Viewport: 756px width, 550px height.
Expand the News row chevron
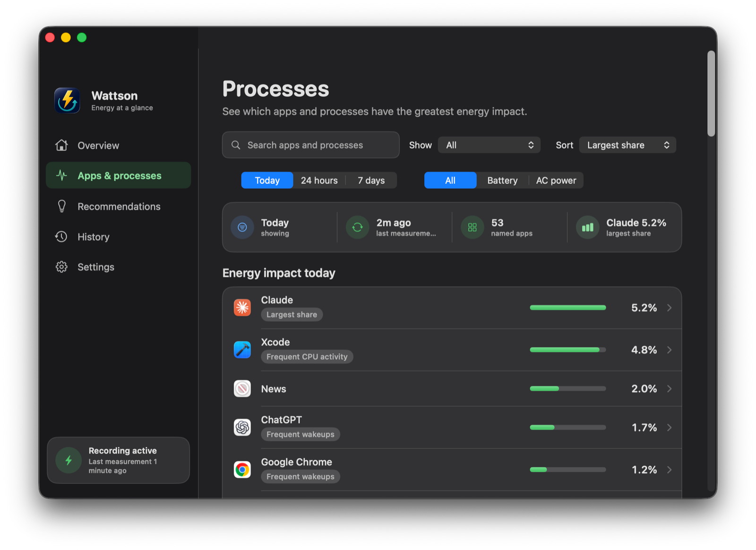click(x=670, y=389)
